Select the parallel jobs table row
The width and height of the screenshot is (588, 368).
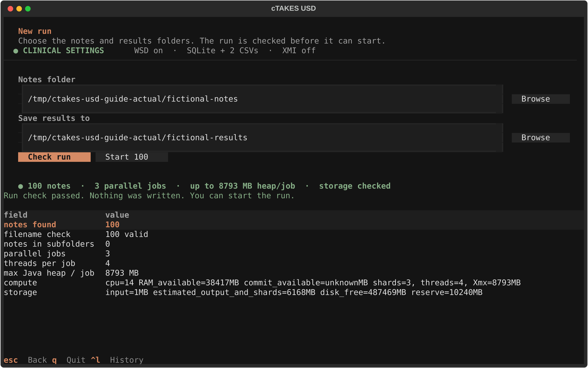tap(294, 254)
